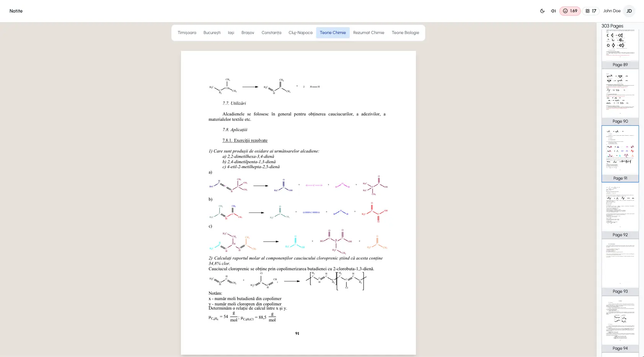Click the '7.8.1. Exerciții rezolvate' heading
Screen dimensions: 644x357
[245, 140]
